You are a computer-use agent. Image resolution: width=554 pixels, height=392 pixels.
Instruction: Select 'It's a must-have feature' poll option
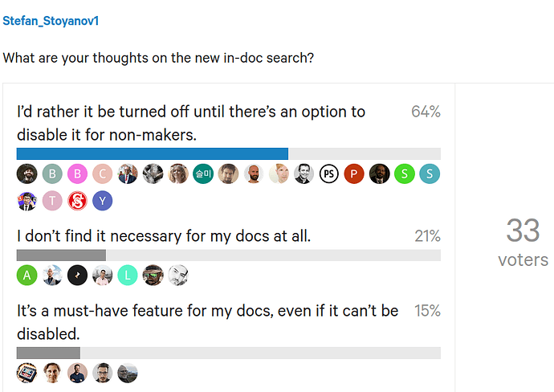(207, 321)
